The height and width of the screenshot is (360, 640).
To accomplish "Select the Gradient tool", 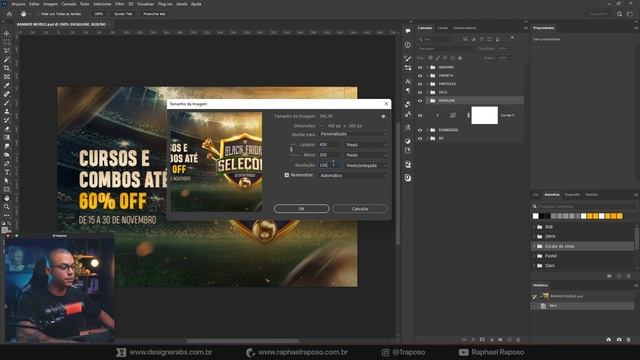I will pyautogui.click(x=7, y=138).
